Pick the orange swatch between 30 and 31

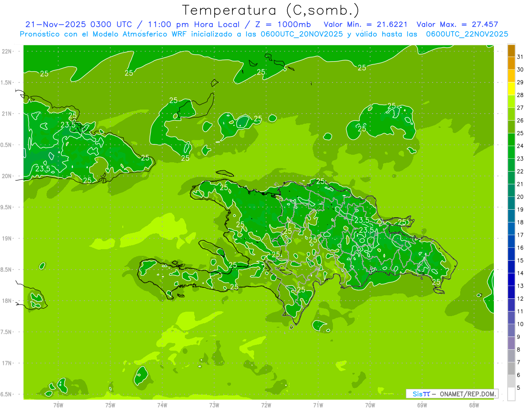(x=511, y=63)
